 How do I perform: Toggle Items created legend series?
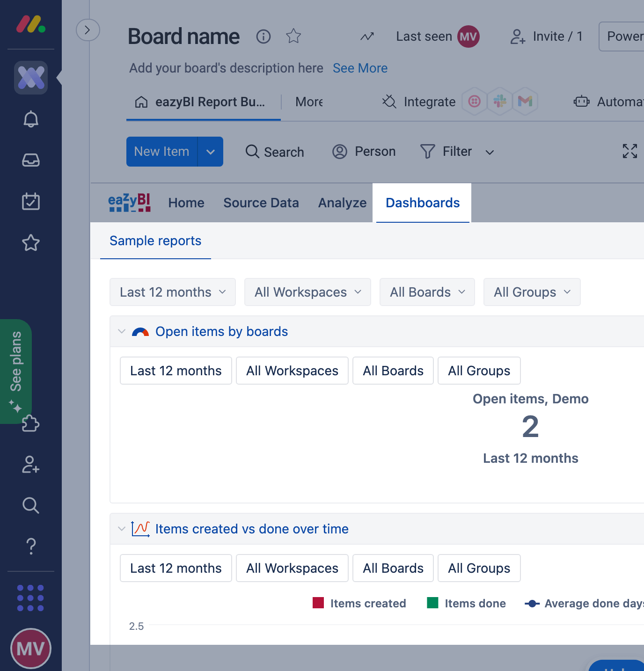(x=359, y=603)
